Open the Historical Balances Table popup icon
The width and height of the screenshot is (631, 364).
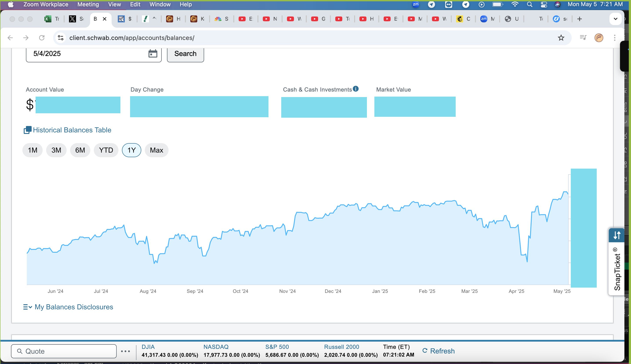click(x=27, y=130)
